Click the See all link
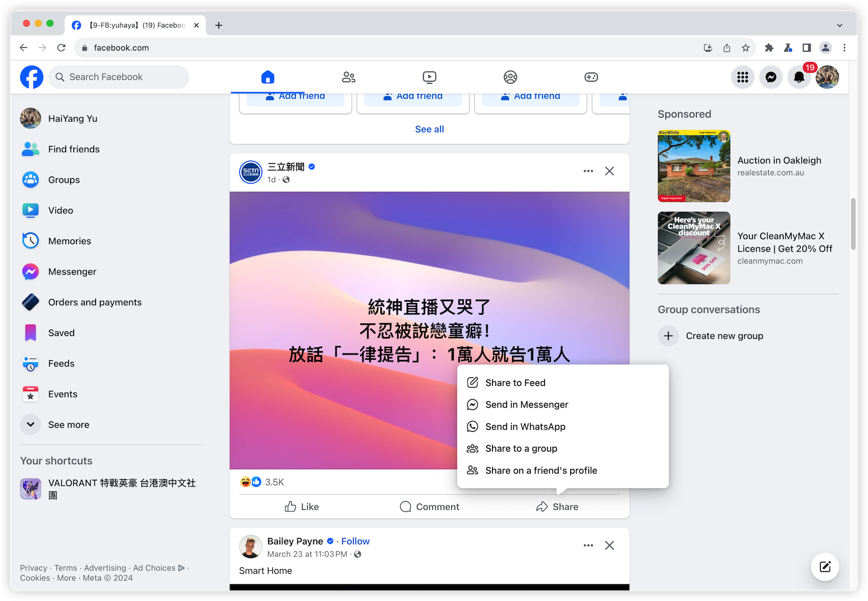Screen dimensions: 868x601 click(x=429, y=129)
